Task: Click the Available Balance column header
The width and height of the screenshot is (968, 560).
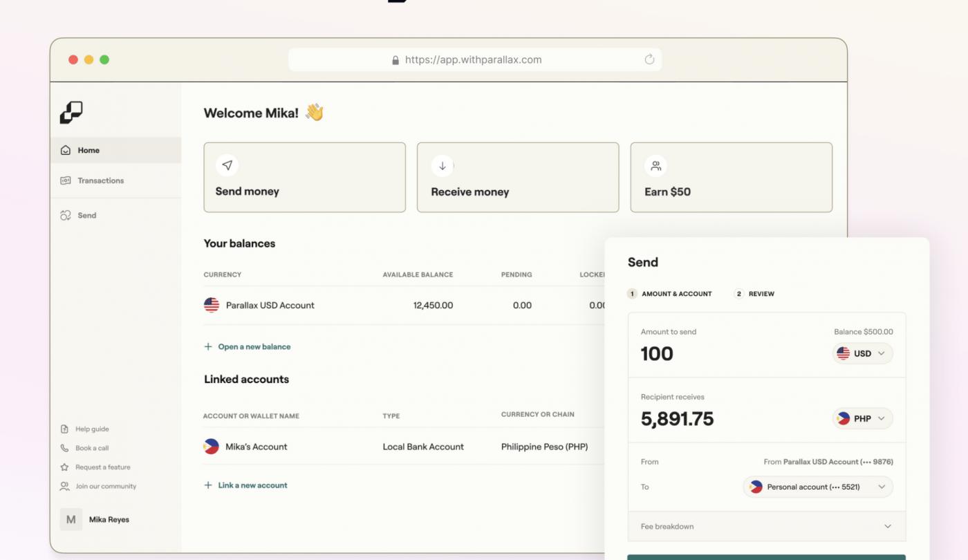Action: (418, 274)
